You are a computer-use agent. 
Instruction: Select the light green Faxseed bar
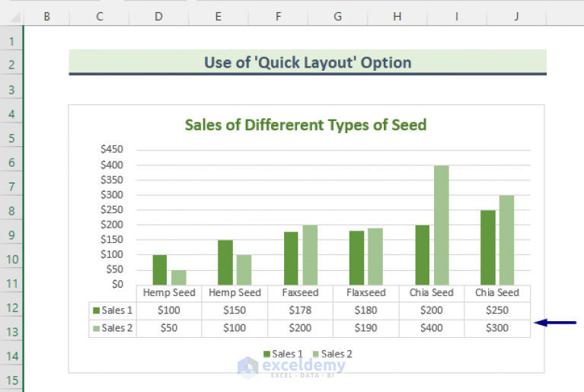click(x=310, y=255)
